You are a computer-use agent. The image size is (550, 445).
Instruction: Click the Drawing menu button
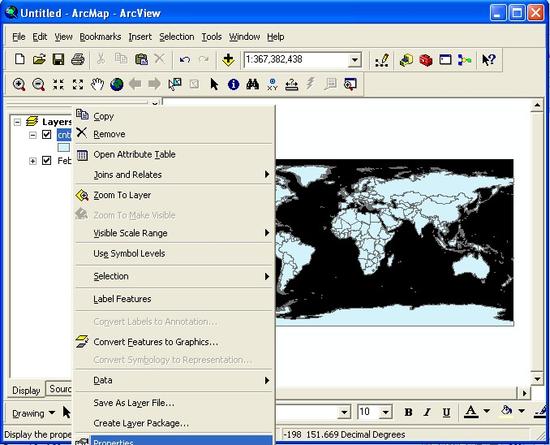click(x=33, y=413)
